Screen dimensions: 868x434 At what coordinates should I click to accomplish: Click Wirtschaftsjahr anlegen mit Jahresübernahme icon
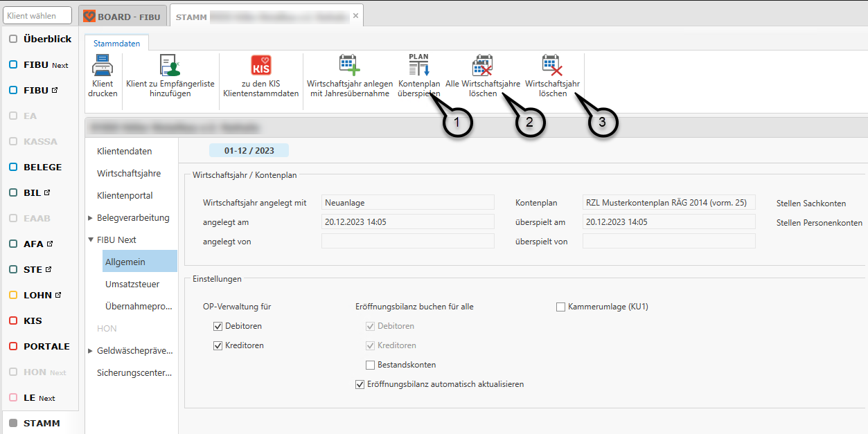coord(349,66)
